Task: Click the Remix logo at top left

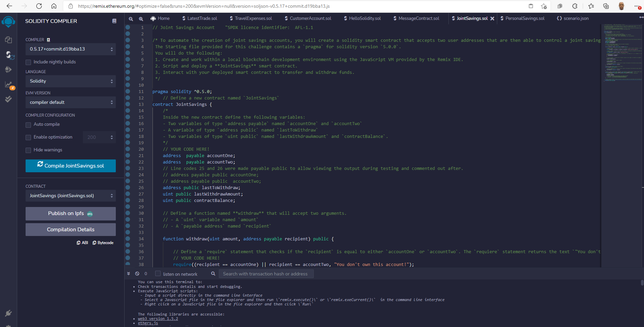Action: pyautogui.click(x=8, y=22)
